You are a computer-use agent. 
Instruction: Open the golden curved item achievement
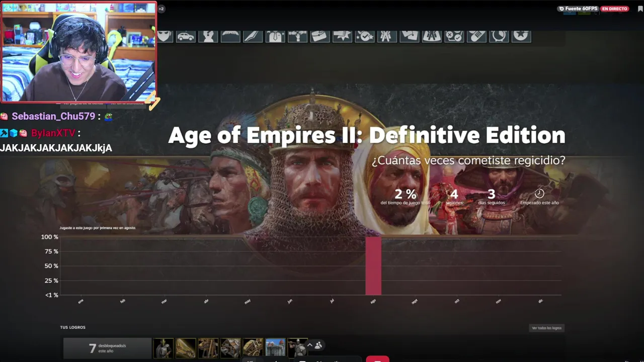pyautogui.click(x=186, y=348)
